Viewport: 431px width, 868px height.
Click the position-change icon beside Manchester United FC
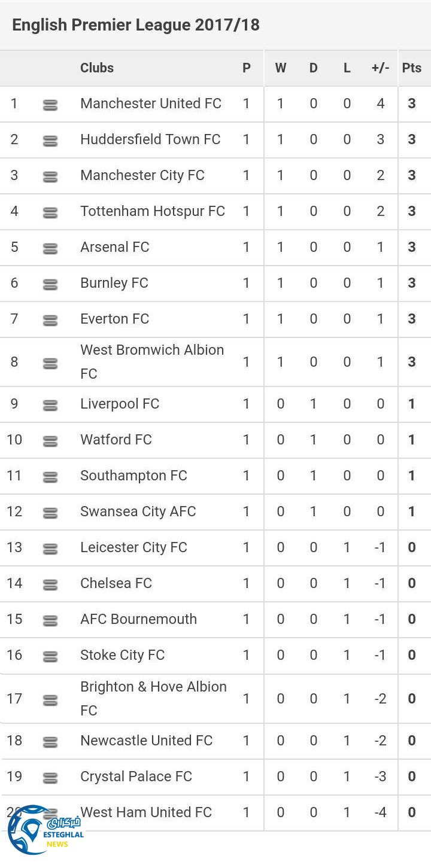point(50,105)
